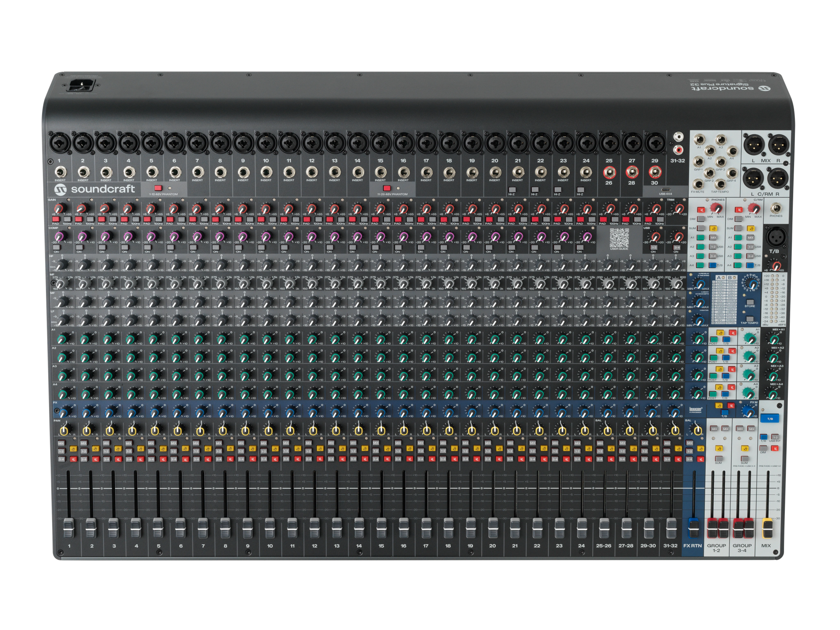This screenshot has height=630, width=840.
Task: Click the FX RTN red mute button
Action: pyautogui.click(x=700, y=459)
